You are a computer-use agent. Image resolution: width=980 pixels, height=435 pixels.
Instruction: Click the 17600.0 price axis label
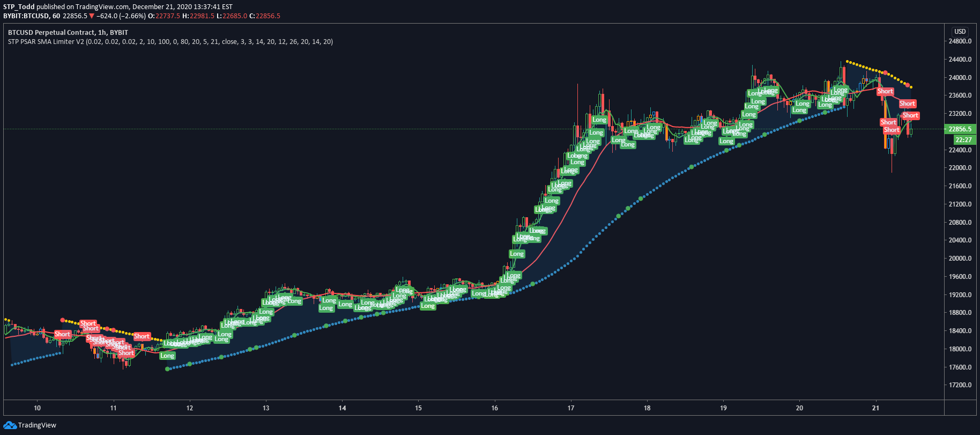click(960, 367)
